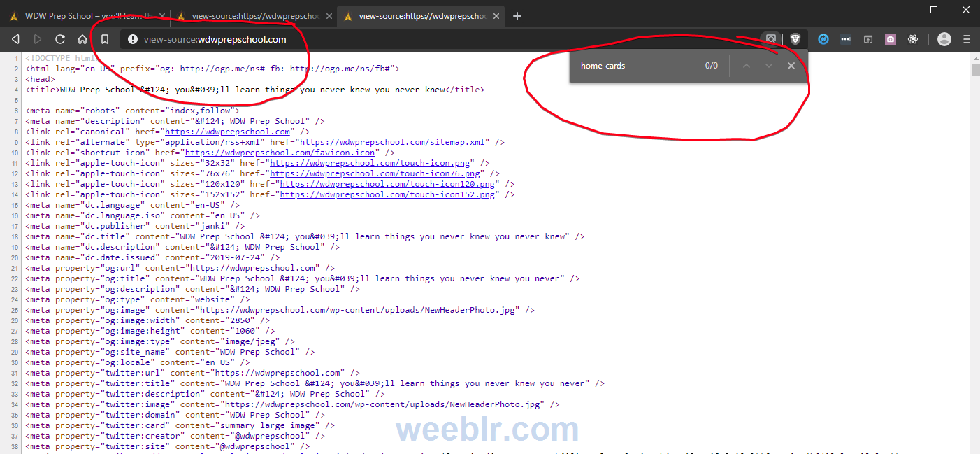The height and width of the screenshot is (475, 980).
Task: Click the title tag text on line 4
Action: point(254,90)
